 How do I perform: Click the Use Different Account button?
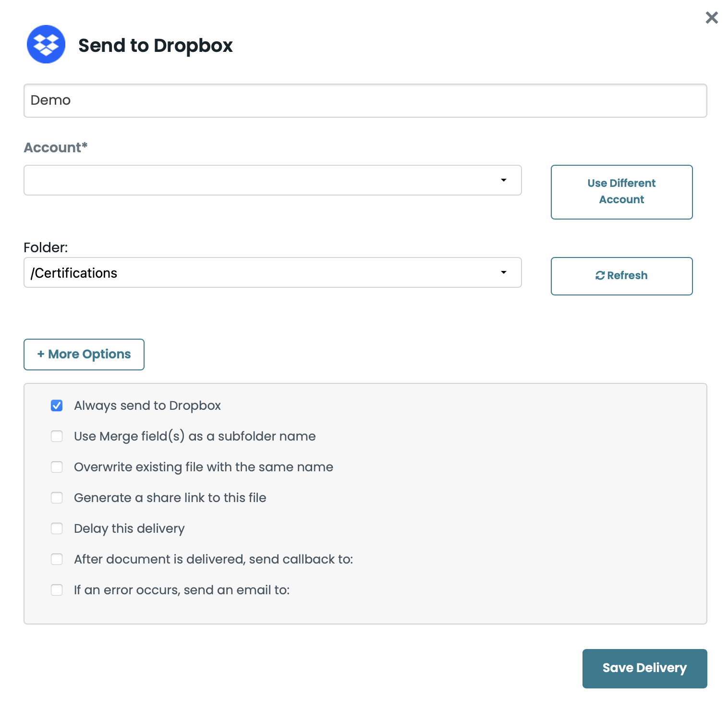click(621, 192)
